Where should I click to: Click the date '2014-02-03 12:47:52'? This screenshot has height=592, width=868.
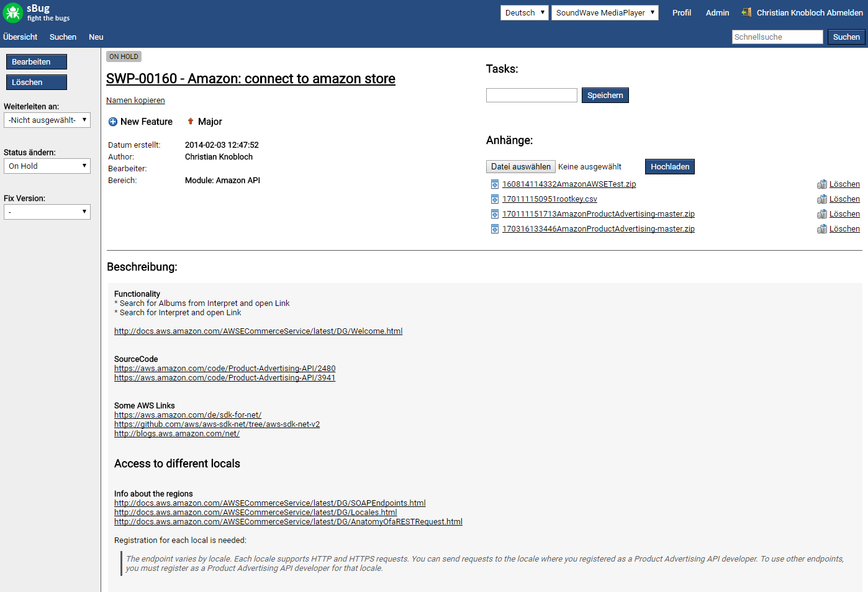[222, 145]
